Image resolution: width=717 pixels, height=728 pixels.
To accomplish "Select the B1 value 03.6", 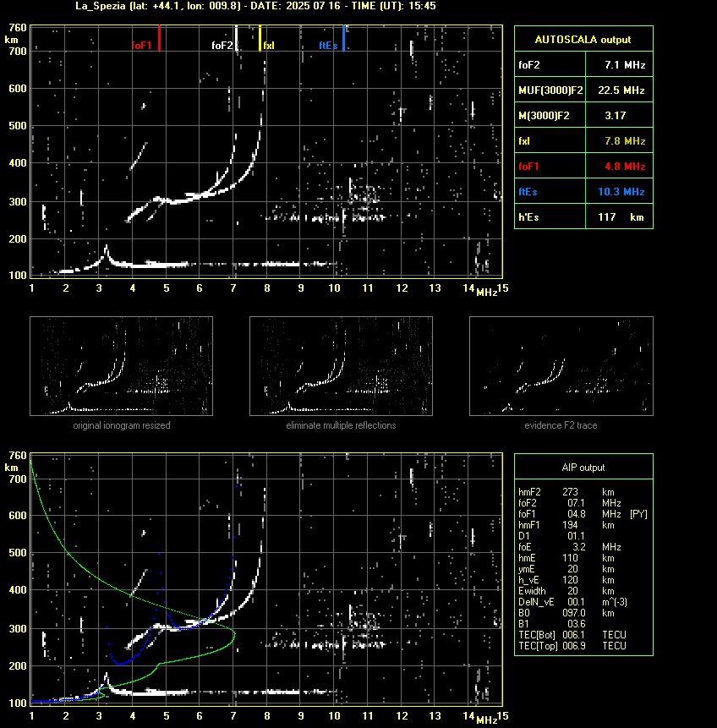I will [577, 624].
